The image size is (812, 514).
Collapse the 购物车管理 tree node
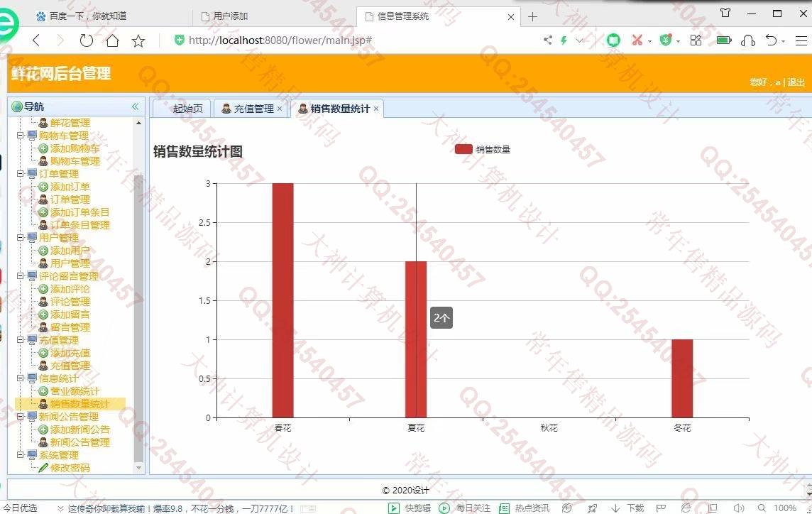pos(20,136)
